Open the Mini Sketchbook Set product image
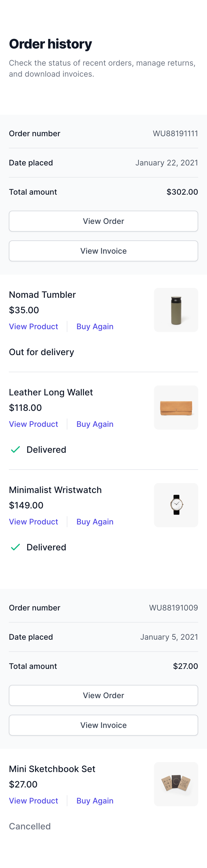This screenshot has height=868, width=207. coord(176,784)
